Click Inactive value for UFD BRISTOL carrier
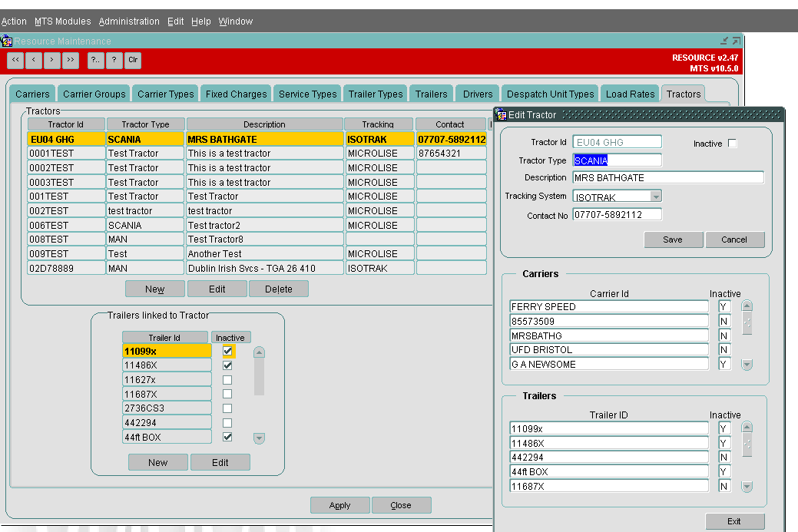 [724, 349]
